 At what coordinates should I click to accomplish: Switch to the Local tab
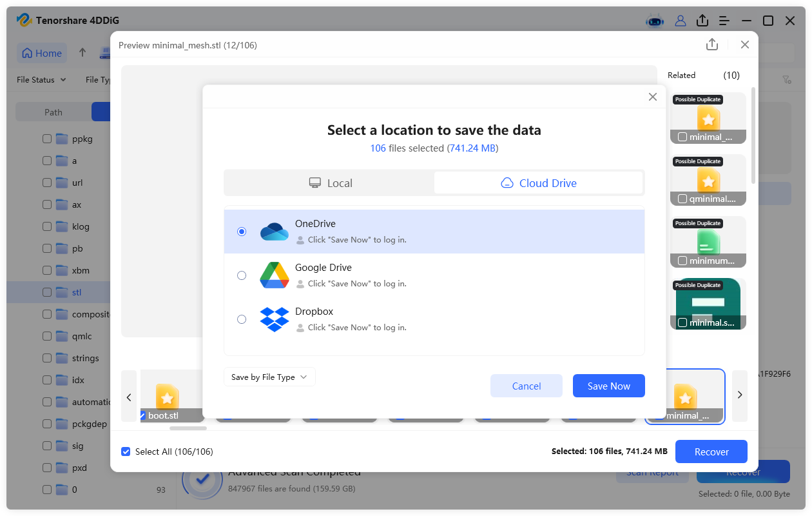tap(330, 183)
